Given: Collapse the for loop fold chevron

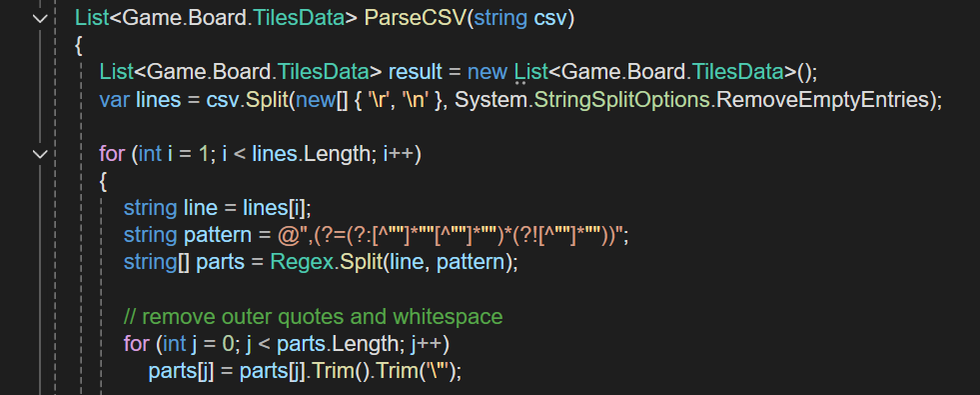Looking at the screenshot, I should pyautogui.click(x=40, y=153).
